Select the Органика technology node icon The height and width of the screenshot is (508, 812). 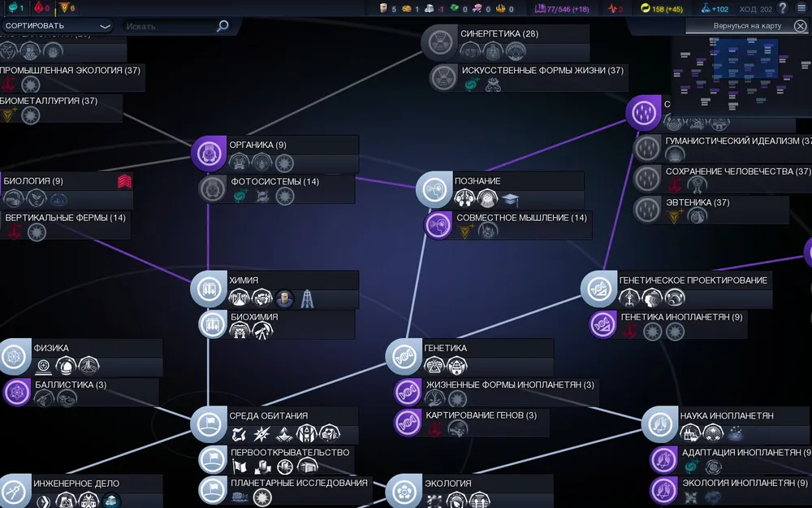[208, 152]
